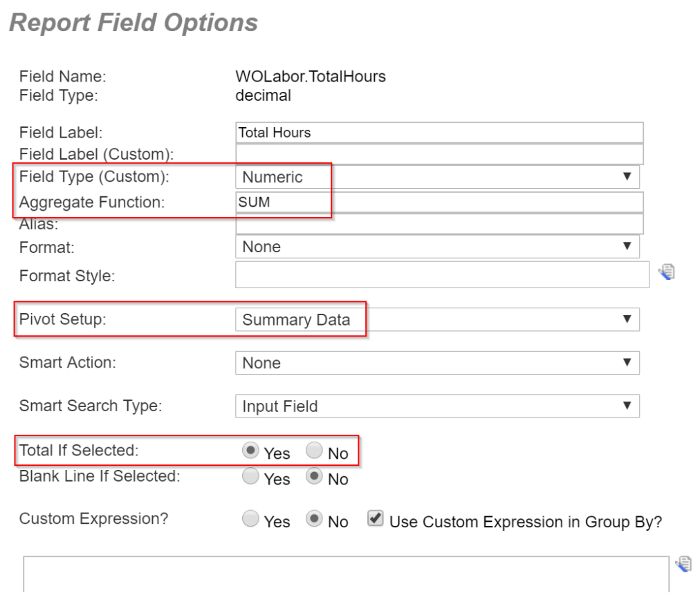Click the Field Label text box
The image size is (700, 593).
tap(439, 133)
